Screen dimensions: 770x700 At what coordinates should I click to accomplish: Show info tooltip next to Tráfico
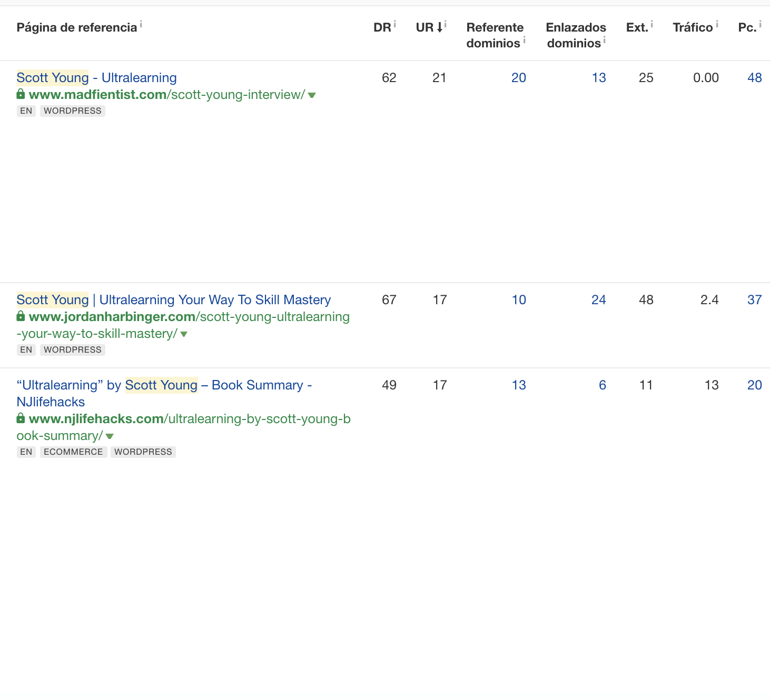(717, 24)
